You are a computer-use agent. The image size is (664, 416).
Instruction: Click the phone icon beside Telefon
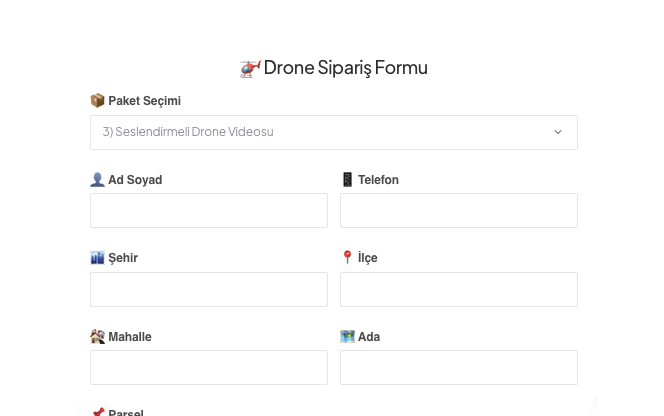click(347, 180)
